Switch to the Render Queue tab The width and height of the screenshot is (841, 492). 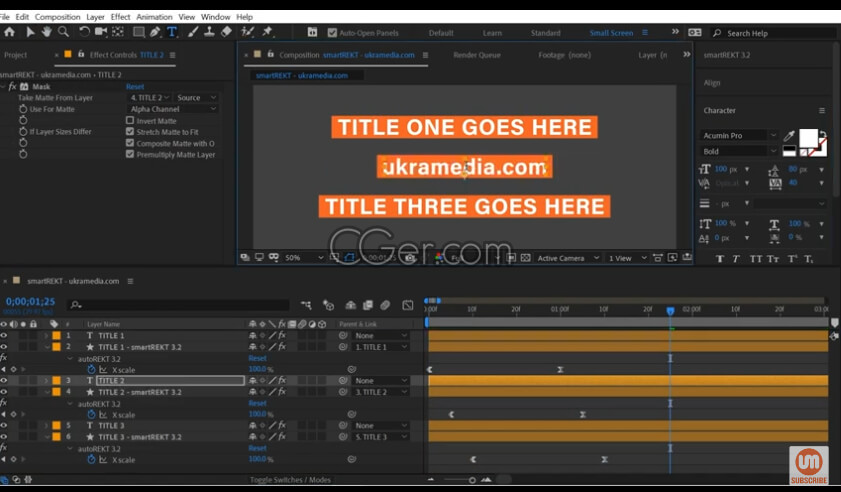tap(477, 55)
